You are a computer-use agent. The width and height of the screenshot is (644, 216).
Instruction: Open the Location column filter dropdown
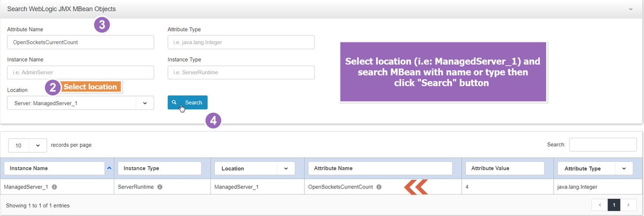pos(255,168)
